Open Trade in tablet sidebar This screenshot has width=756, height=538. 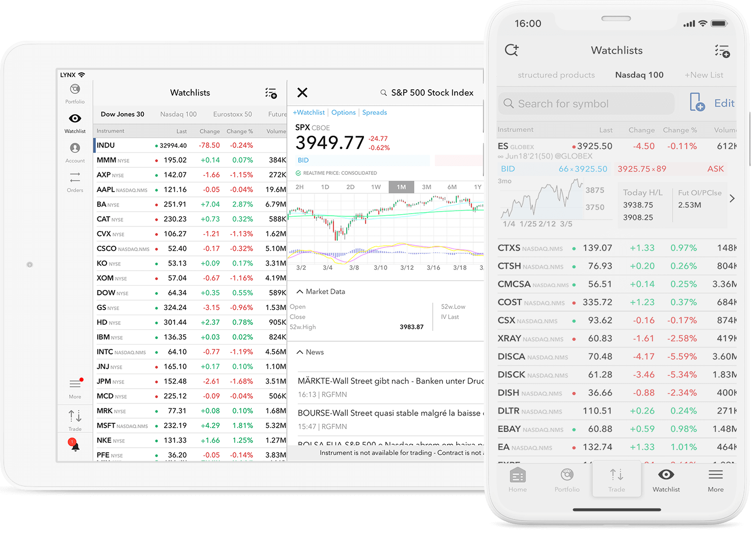pyautogui.click(x=75, y=421)
